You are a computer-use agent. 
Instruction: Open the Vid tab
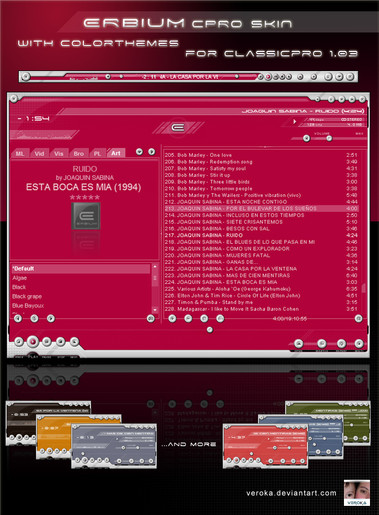(39, 153)
